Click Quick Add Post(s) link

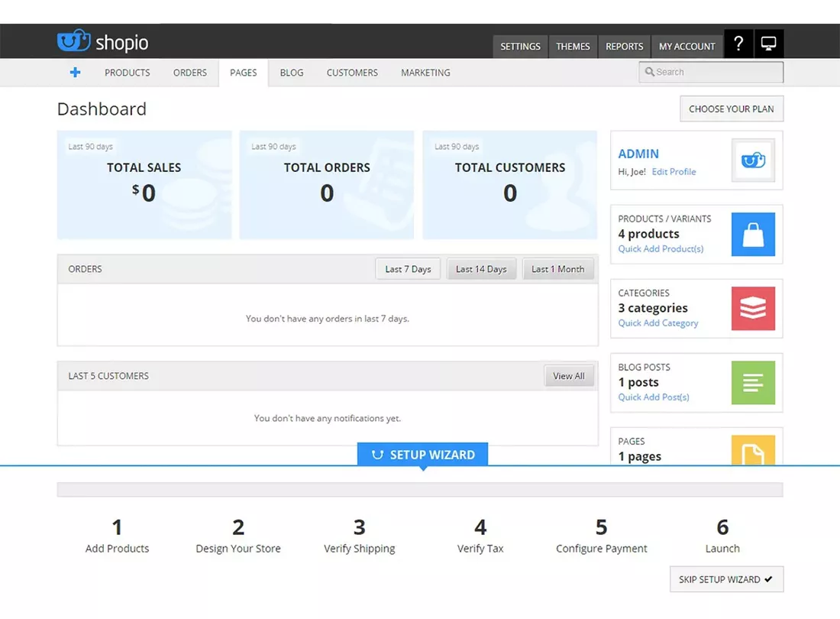pos(654,397)
